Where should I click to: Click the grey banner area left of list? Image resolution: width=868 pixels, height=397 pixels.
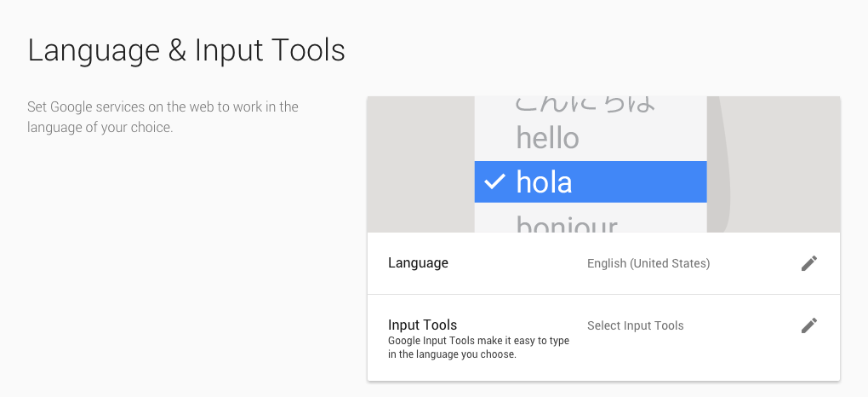coord(420,164)
